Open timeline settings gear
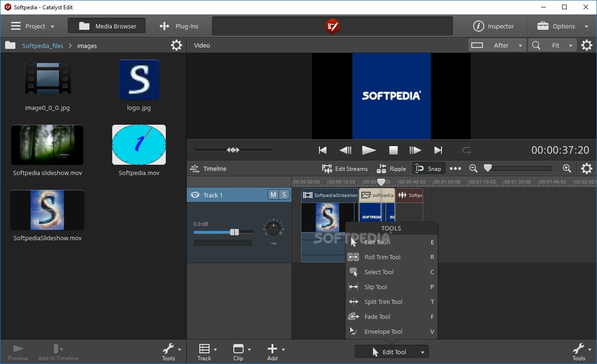Image resolution: width=597 pixels, height=364 pixels. [x=587, y=169]
